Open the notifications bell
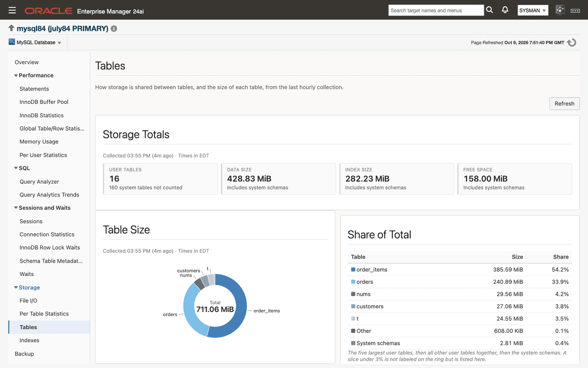Viewport: 588px width, 368px height. 505,10
